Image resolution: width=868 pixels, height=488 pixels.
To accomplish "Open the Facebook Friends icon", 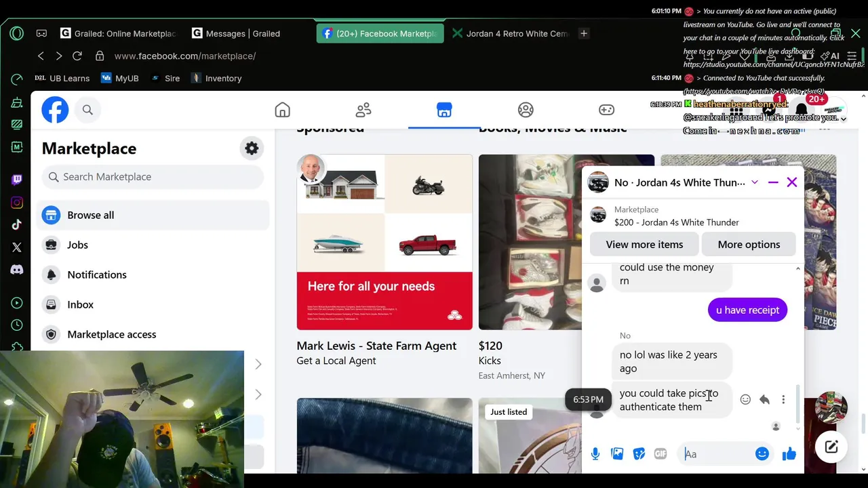I will coord(363,110).
